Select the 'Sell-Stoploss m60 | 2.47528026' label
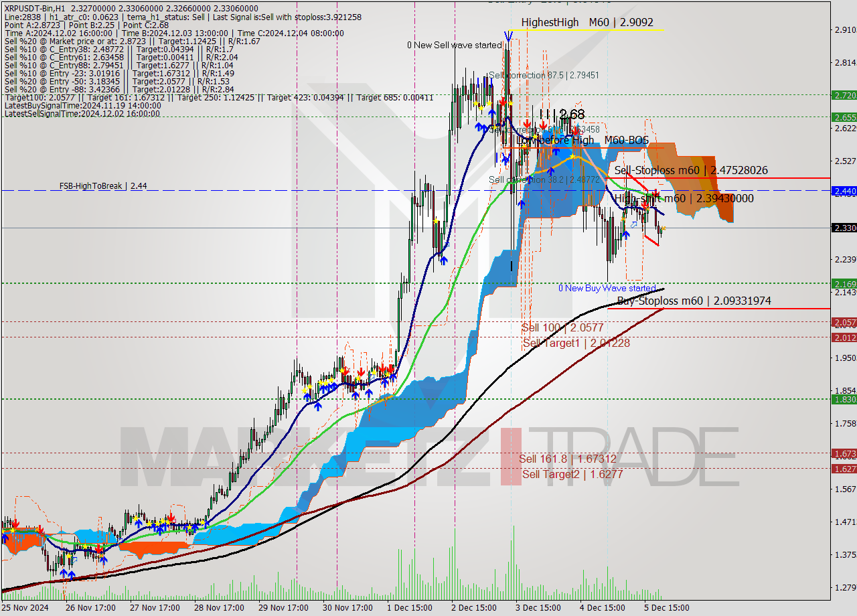The height and width of the screenshot is (616, 857). click(x=691, y=171)
